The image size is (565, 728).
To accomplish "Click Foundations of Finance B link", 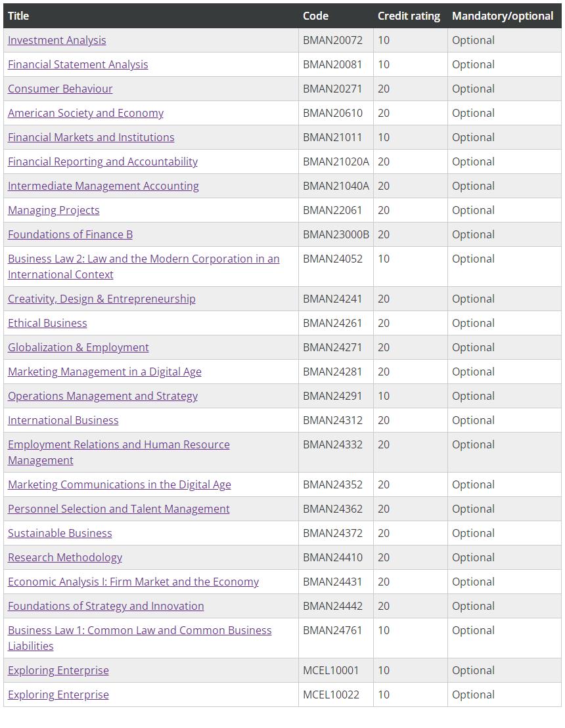I will (x=70, y=234).
